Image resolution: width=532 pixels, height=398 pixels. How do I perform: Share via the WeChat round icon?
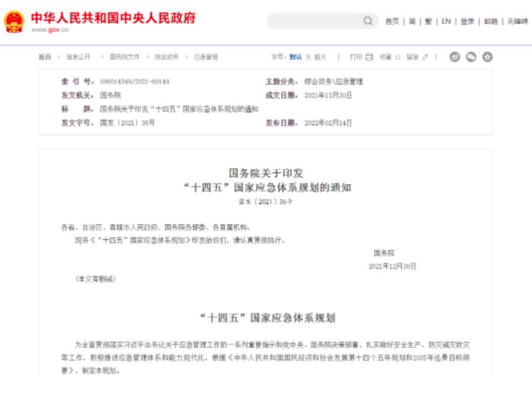point(471,57)
